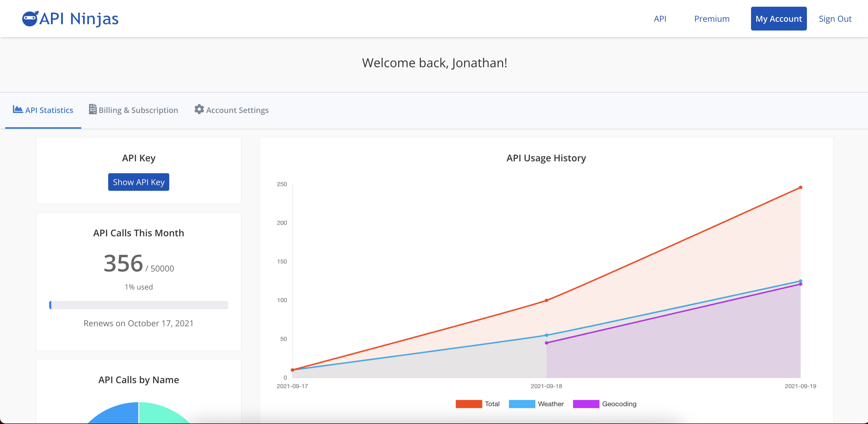The height and width of the screenshot is (424, 868).
Task: Click the Weather data point on 2021-09-19
Action: (x=801, y=281)
